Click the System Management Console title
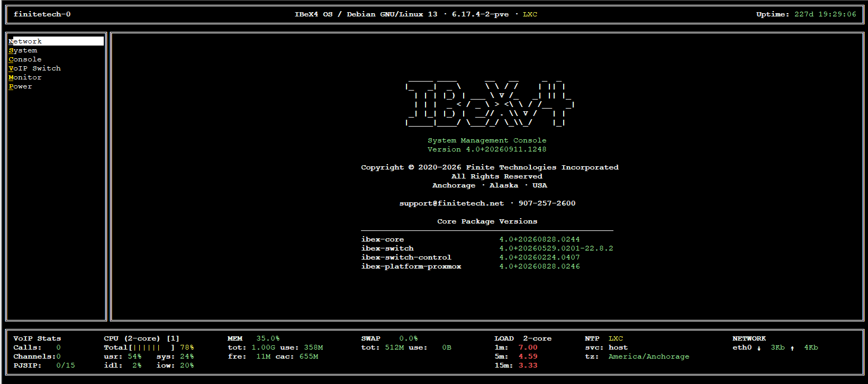This screenshot has height=384, width=868. click(x=487, y=140)
